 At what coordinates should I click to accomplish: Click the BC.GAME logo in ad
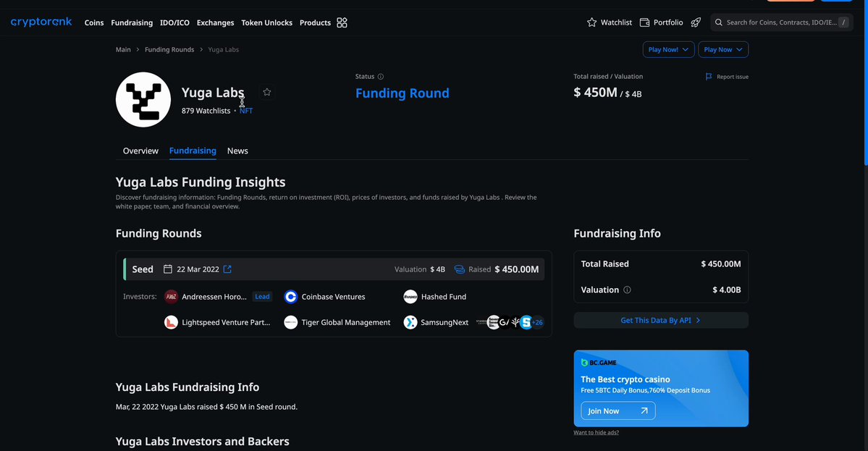(599, 363)
